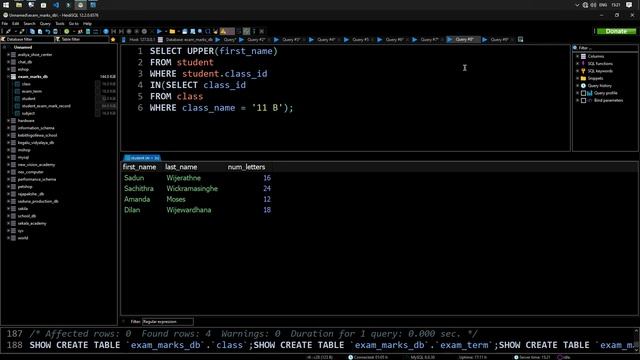
Task: Click the blue round help icon in the toolbar
Action: (106, 31)
